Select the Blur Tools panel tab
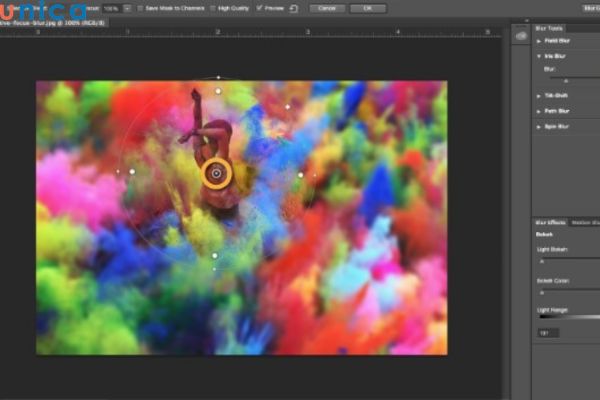Viewport: 600px width, 400px height. [549, 28]
